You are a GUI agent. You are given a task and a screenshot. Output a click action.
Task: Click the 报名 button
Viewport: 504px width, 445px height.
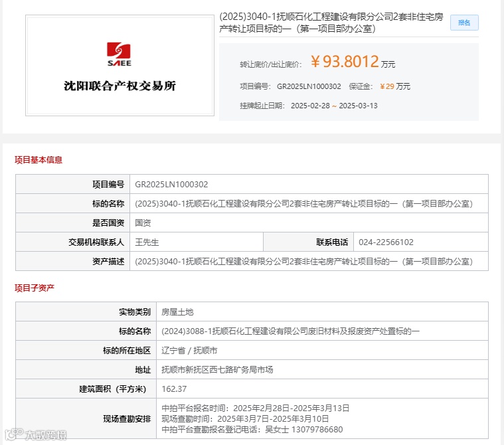464,23
